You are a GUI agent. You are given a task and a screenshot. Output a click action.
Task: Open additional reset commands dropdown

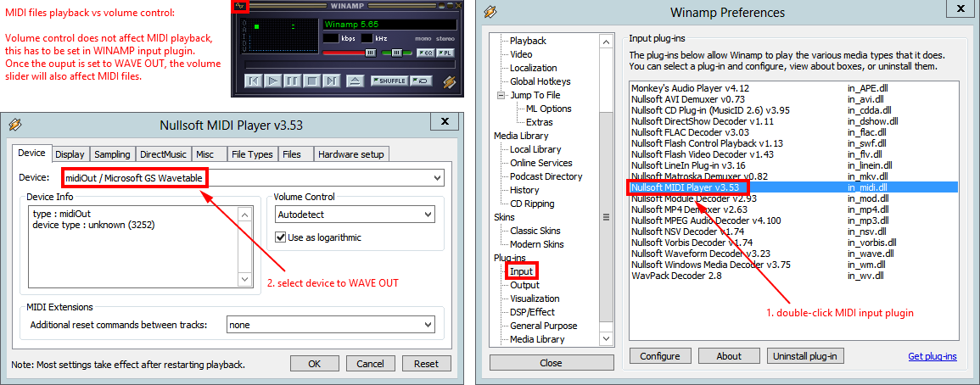330,325
